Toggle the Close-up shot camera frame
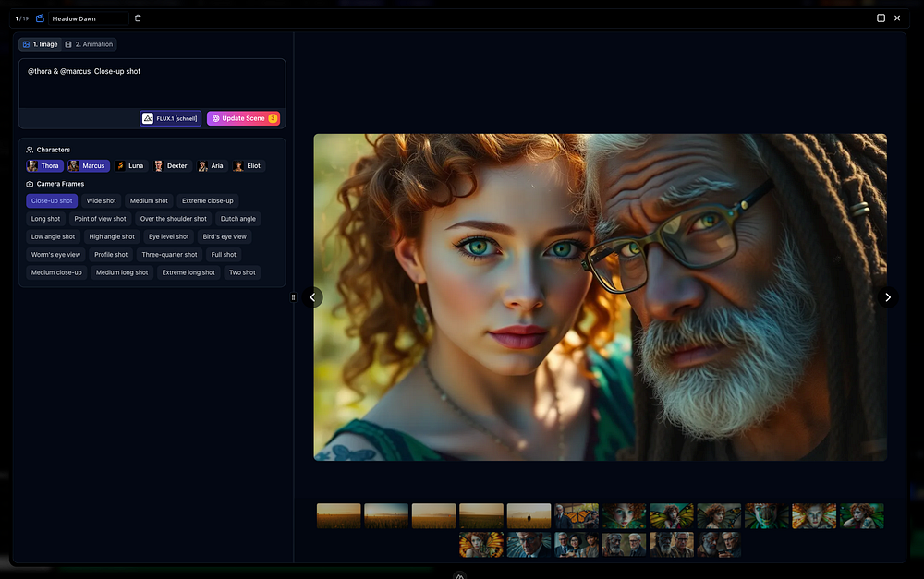Screen dimensions: 924x579 52,200
